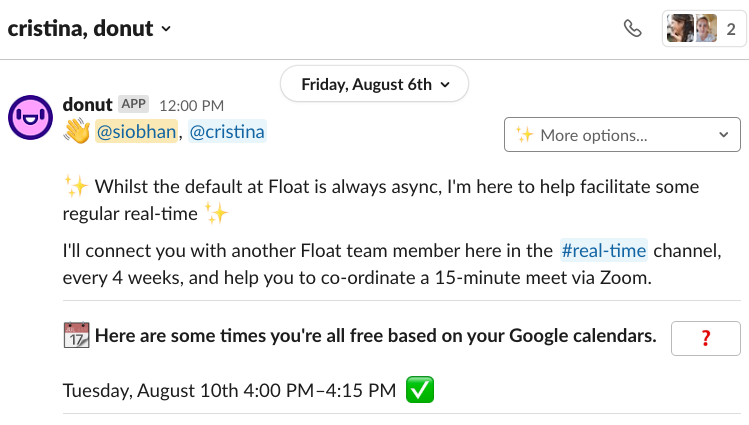Select the Tuesday, August 10th time slot
749x425 pixels.
click(229, 391)
